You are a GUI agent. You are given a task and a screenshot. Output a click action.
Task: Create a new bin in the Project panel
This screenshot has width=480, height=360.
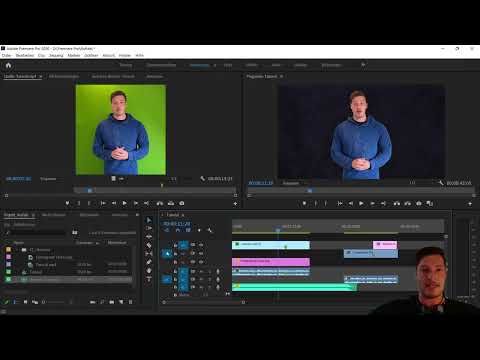[x=112, y=302]
